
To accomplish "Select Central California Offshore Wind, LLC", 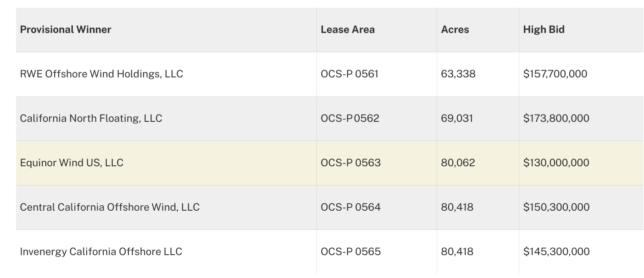I will pyautogui.click(x=110, y=207).
